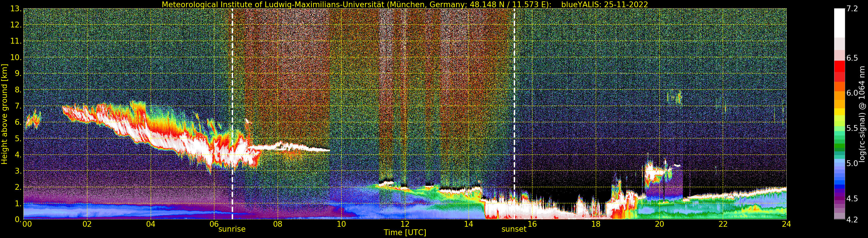
Task: Click the 1. height axis tick label
Action: coord(18,203)
